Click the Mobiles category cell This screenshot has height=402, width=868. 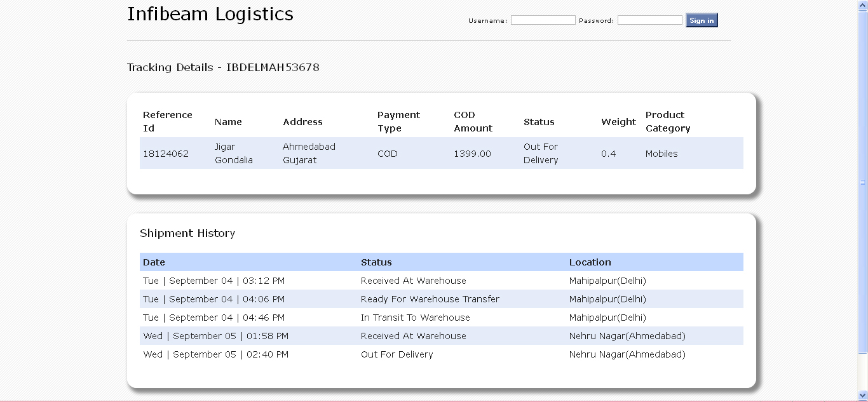[x=661, y=154]
